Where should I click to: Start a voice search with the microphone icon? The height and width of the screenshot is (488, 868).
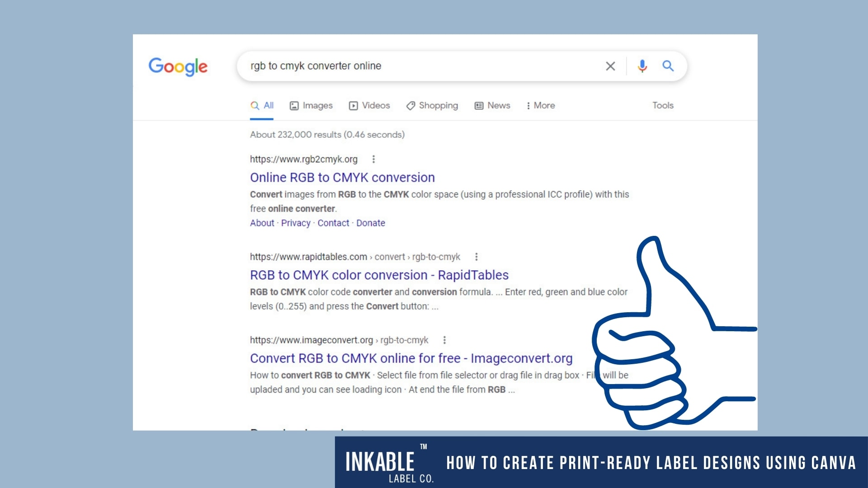(x=642, y=66)
